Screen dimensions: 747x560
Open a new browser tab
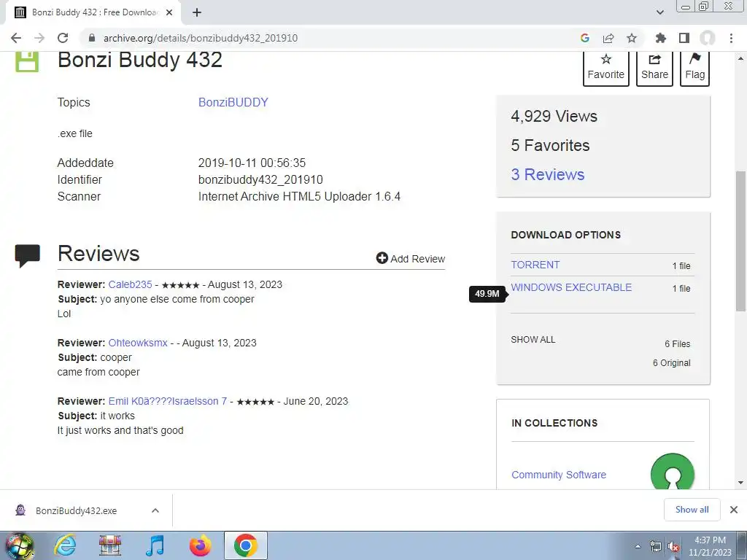(x=197, y=12)
